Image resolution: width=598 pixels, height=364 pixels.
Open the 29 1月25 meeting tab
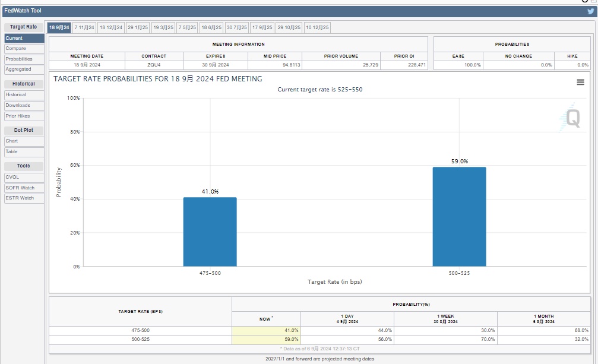coord(138,27)
